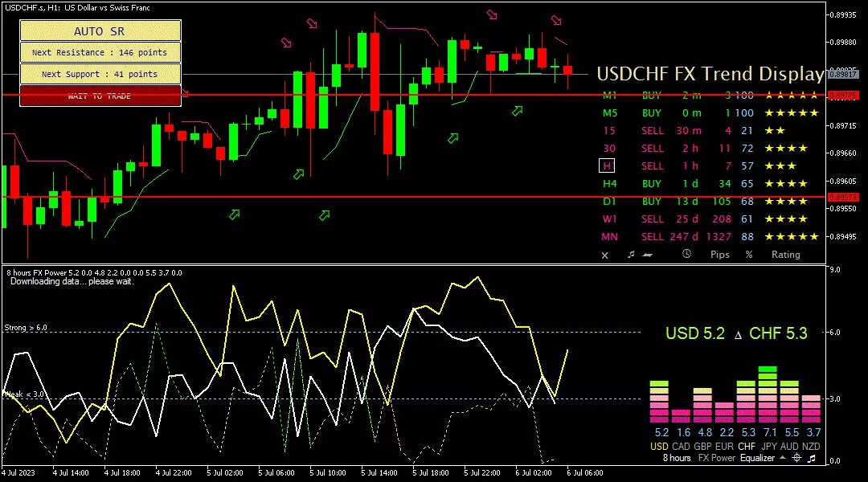Click the Weak < 3.0 level label
The width and height of the screenshot is (868, 482).
tap(25, 394)
